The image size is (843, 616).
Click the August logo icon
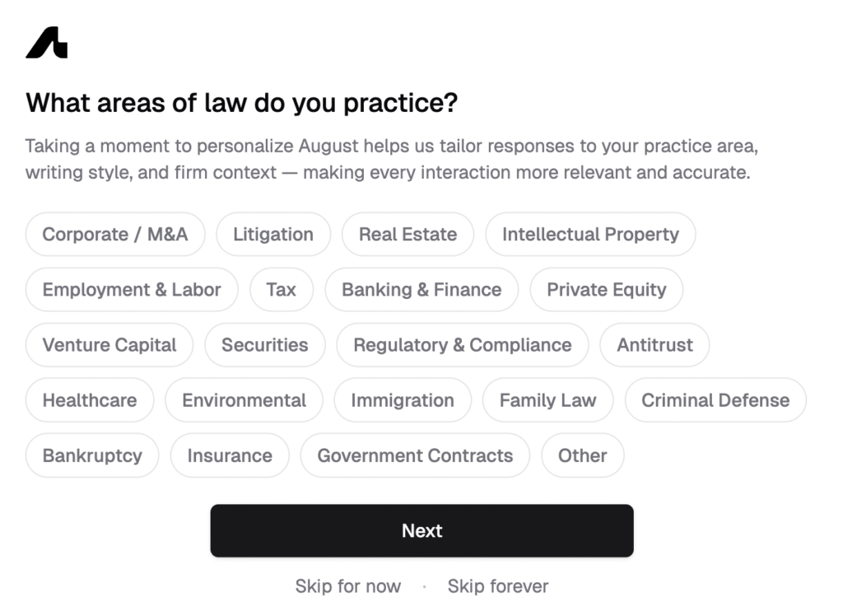(x=46, y=43)
